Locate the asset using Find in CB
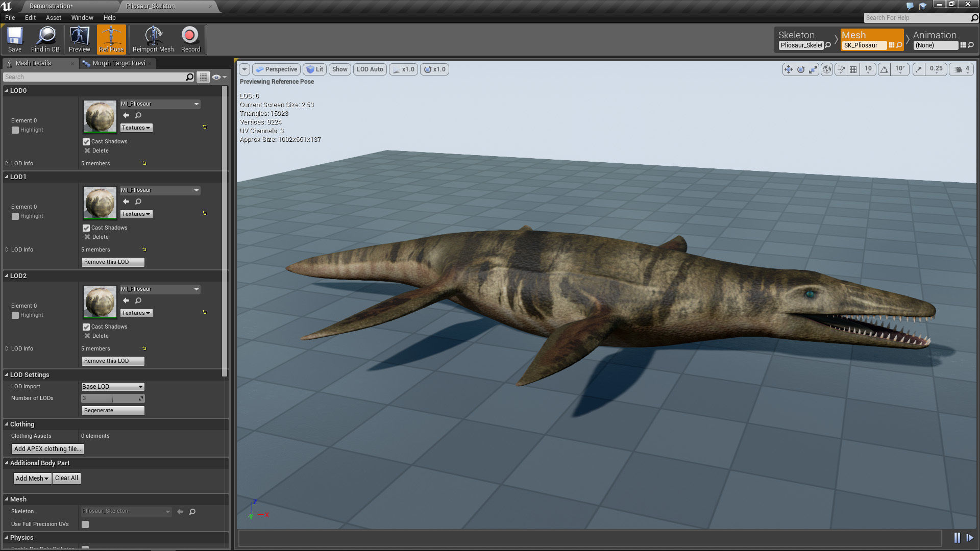This screenshot has width=980, height=551. click(45, 39)
